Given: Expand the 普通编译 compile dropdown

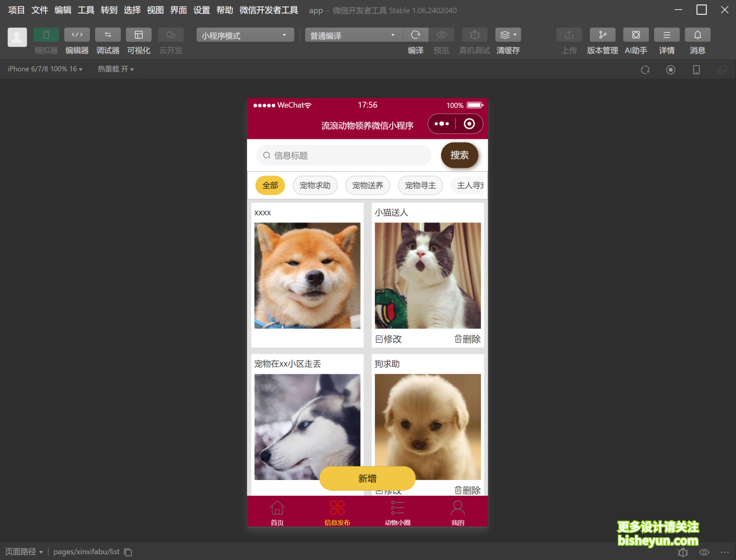Looking at the screenshot, I should pos(353,35).
